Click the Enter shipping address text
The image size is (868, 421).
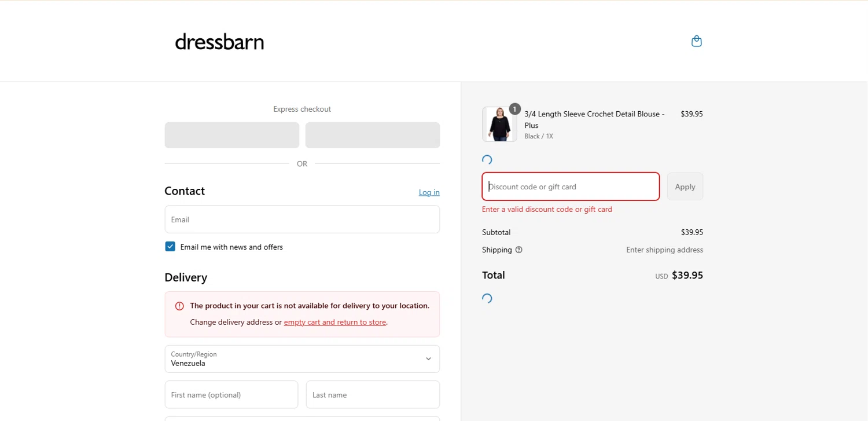click(x=664, y=250)
